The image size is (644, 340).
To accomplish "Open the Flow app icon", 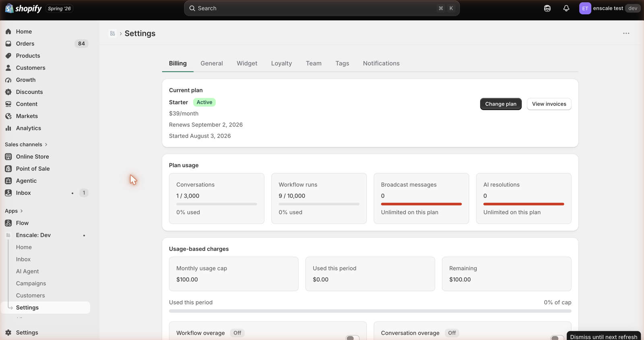I will pos(8,223).
